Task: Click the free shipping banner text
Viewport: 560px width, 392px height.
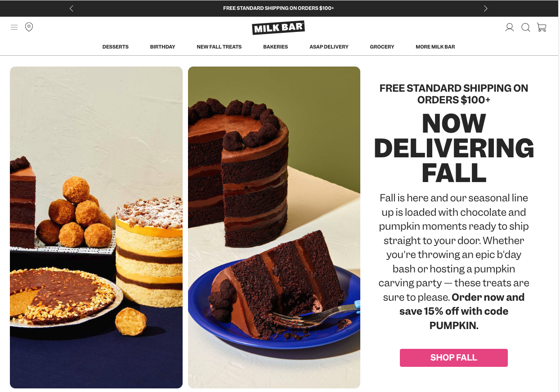Action: [x=278, y=8]
